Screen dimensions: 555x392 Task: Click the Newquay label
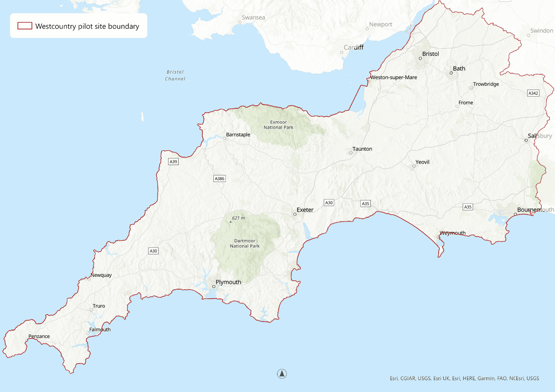pyautogui.click(x=101, y=275)
